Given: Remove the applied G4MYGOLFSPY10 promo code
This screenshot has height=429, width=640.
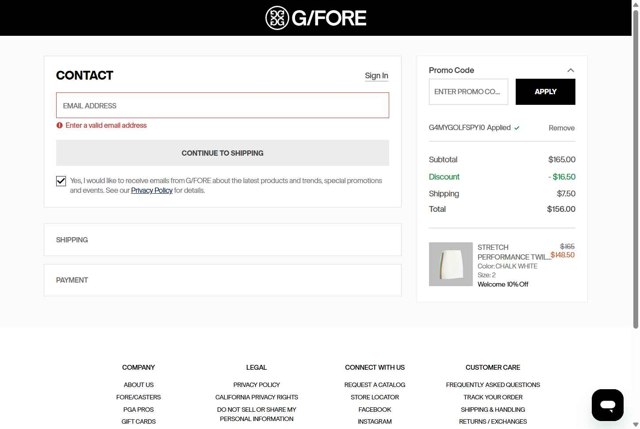Looking at the screenshot, I should click(x=561, y=128).
